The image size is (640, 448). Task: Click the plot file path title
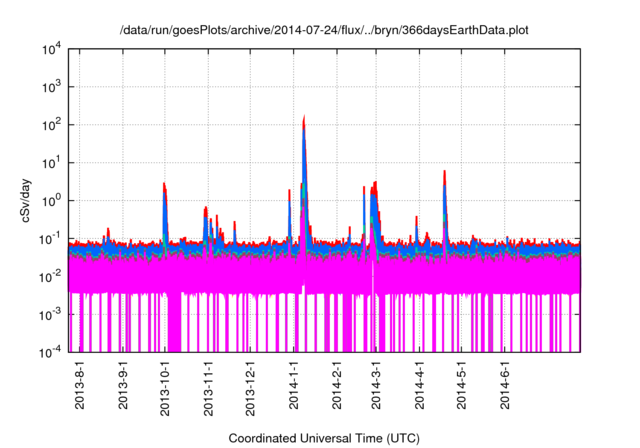click(322, 31)
